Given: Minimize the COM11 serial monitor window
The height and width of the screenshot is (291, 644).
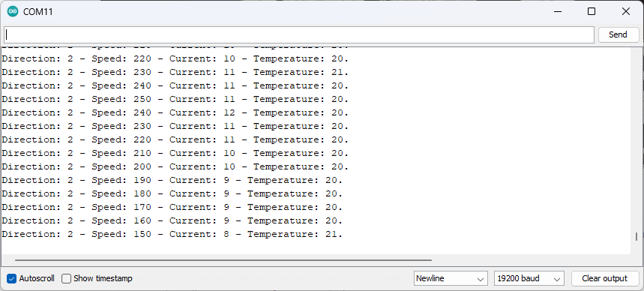Looking at the screenshot, I should tap(557, 11).
